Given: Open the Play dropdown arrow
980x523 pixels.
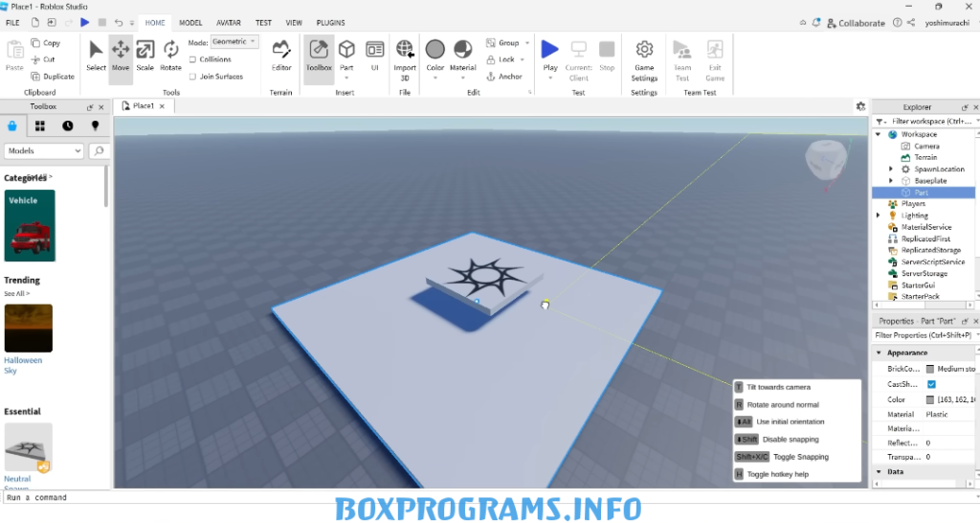Looking at the screenshot, I should pos(550,79).
